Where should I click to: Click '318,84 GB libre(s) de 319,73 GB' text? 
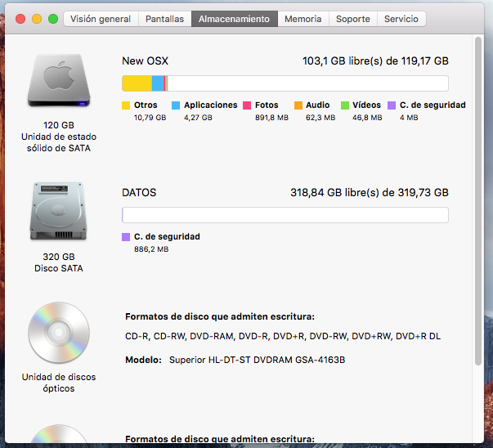(370, 192)
